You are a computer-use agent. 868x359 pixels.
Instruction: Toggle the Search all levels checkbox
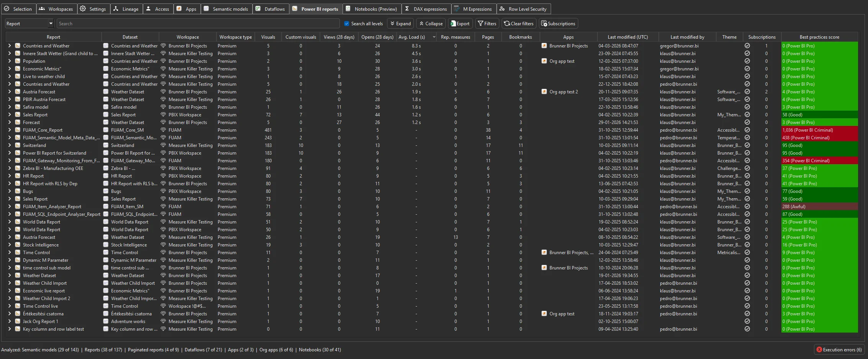click(347, 24)
